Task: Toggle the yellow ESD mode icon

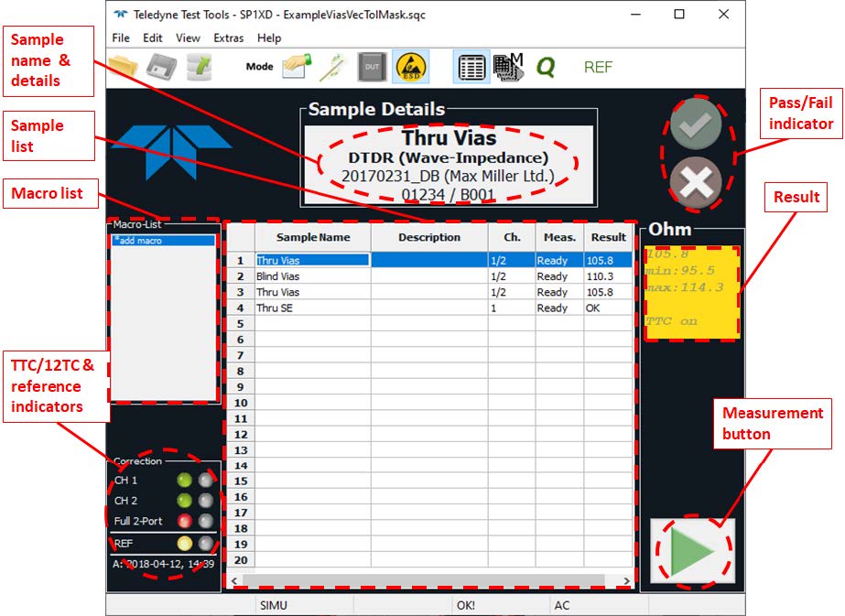Action: click(411, 67)
